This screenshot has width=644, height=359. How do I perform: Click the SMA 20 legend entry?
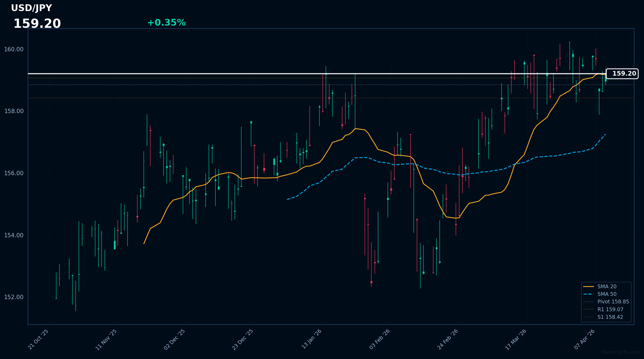607,286
